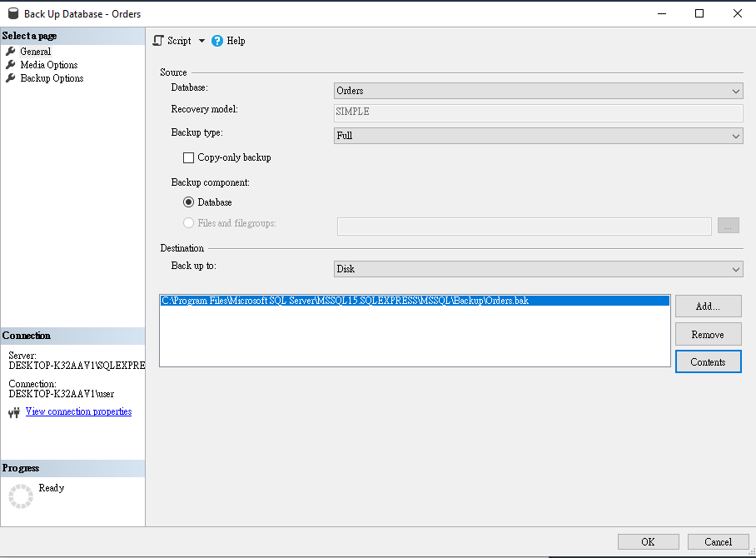Select the Database backup component radio button
This screenshot has height=558, width=756.
(x=191, y=202)
